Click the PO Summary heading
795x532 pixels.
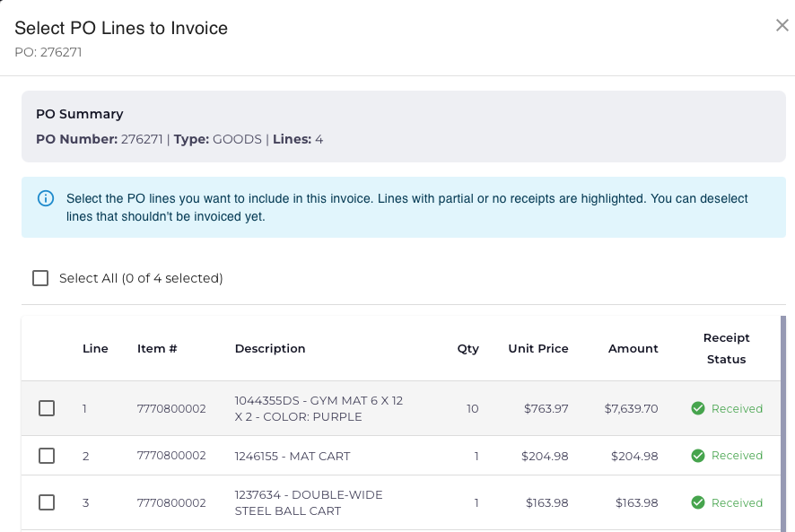click(x=80, y=114)
